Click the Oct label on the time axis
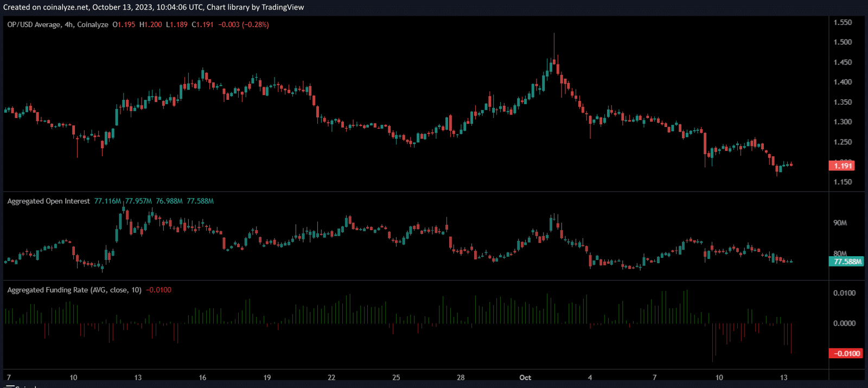868x388 pixels. 525,378
